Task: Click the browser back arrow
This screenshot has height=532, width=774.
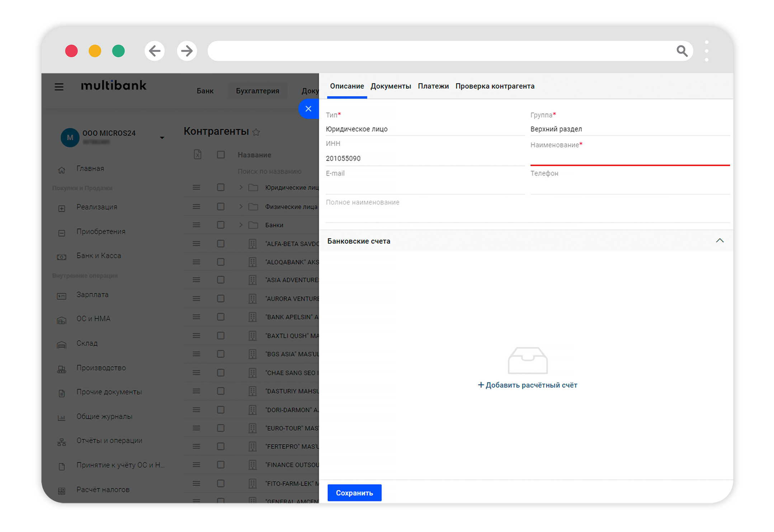Action: pos(155,51)
